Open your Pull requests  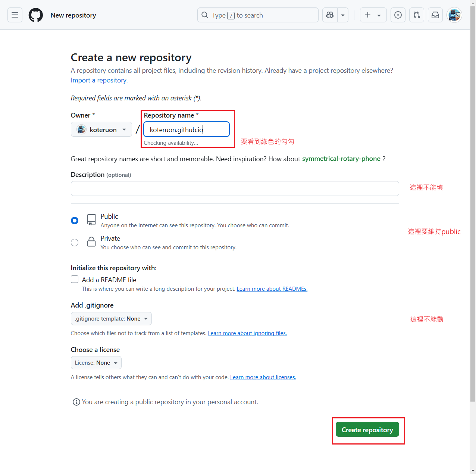click(416, 15)
